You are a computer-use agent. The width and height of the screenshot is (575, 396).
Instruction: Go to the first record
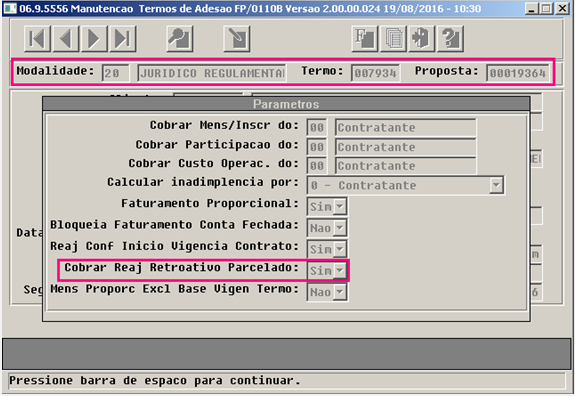coord(37,38)
